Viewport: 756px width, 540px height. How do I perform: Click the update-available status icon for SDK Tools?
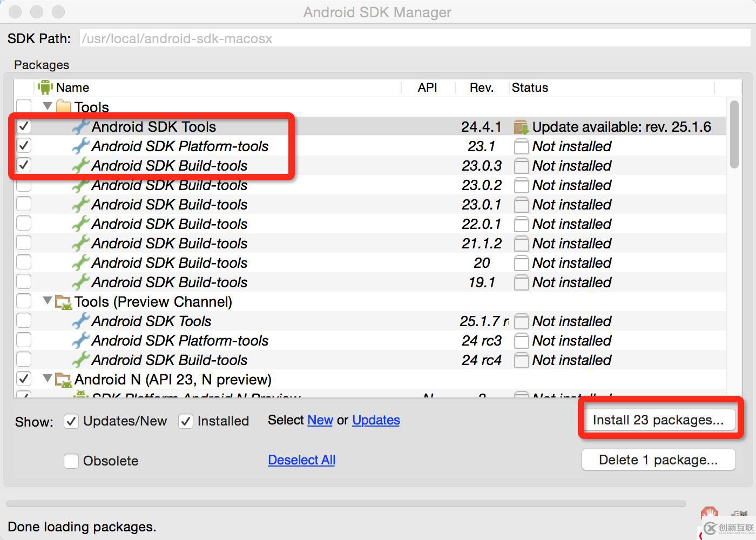click(521, 127)
